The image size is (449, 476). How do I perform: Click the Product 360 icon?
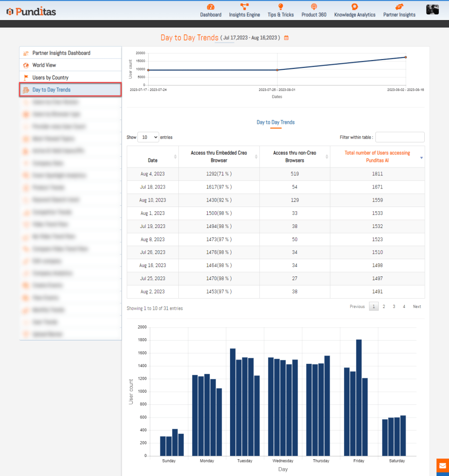pyautogui.click(x=313, y=7)
